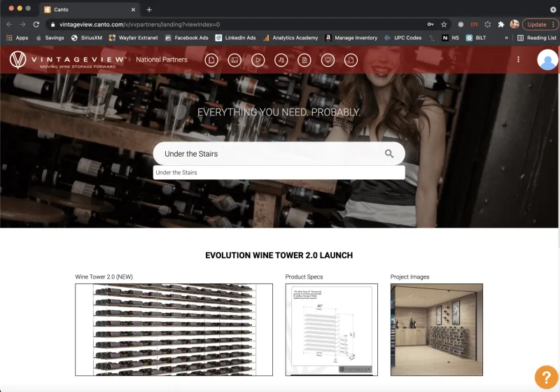This screenshot has width=560, height=392.
Task: Click the browser forward arrow
Action: tap(22, 24)
